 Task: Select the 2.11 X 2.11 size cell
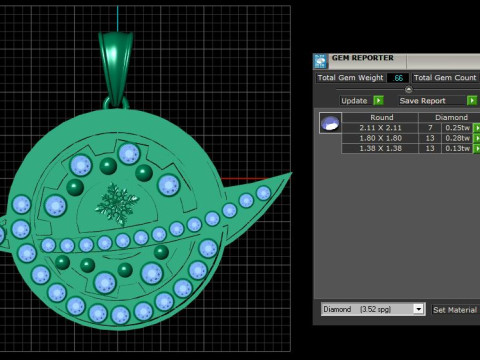point(380,128)
